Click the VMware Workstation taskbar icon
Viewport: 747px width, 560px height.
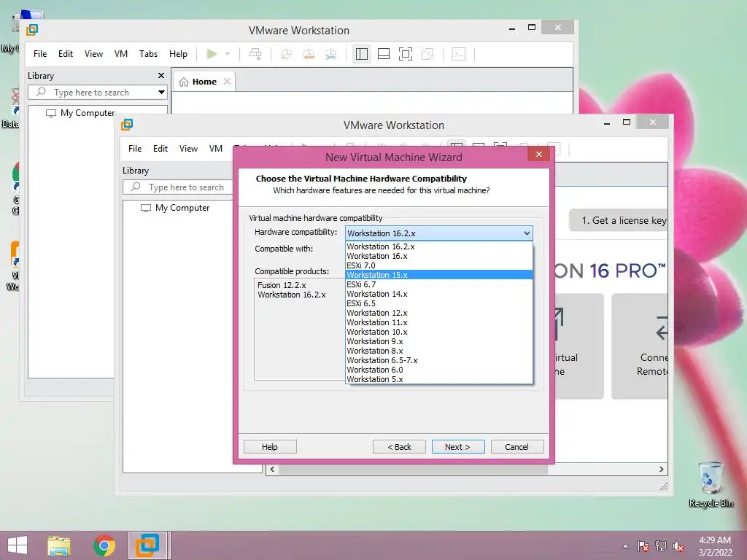148,545
